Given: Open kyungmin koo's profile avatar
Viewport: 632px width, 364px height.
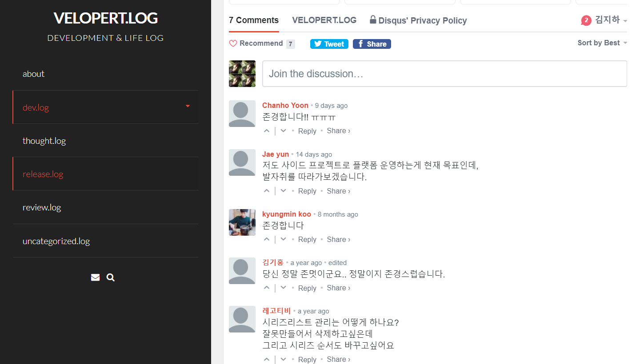Looking at the screenshot, I should 242,222.
